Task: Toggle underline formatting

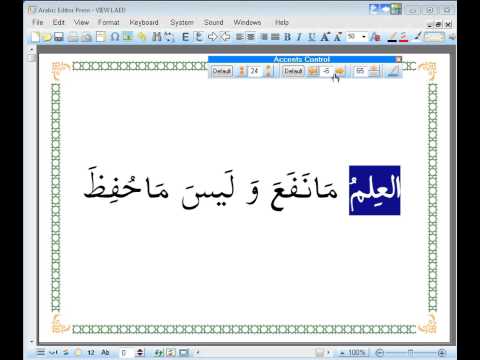Action: pos(312,37)
